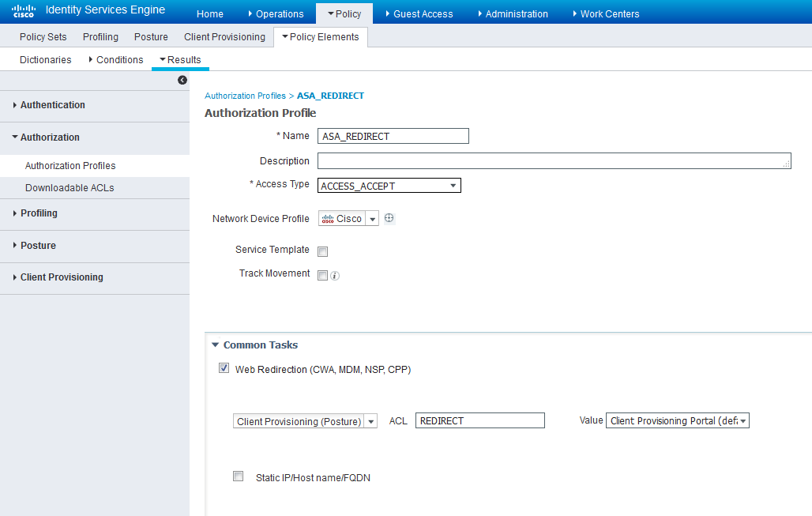Open the Administration menu
This screenshot has width=812, height=516.
click(513, 14)
